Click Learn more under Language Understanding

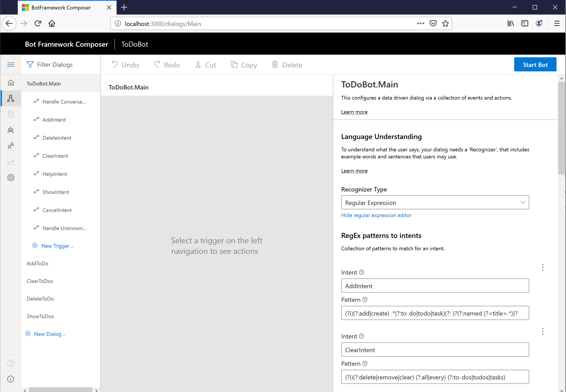pyautogui.click(x=354, y=171)
